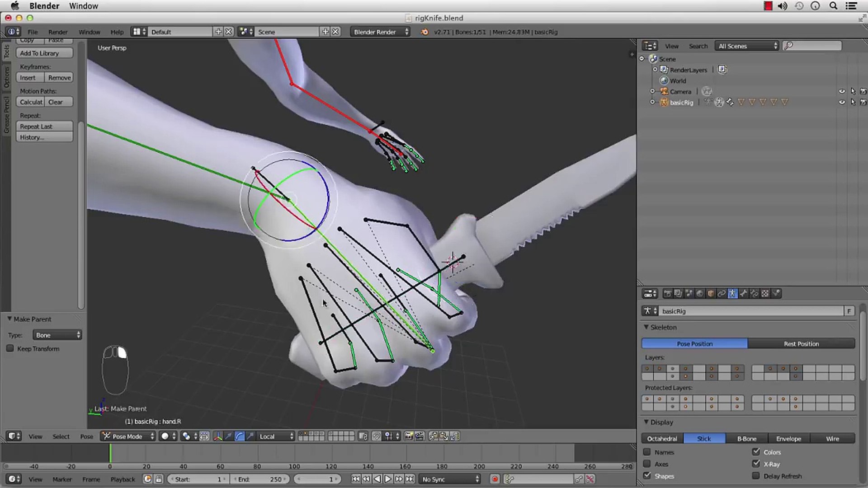Image resolution: width=868 pixels, height=488 pixels.
Task: Jump to the last frame button
Action: click(x=410, y=479)
